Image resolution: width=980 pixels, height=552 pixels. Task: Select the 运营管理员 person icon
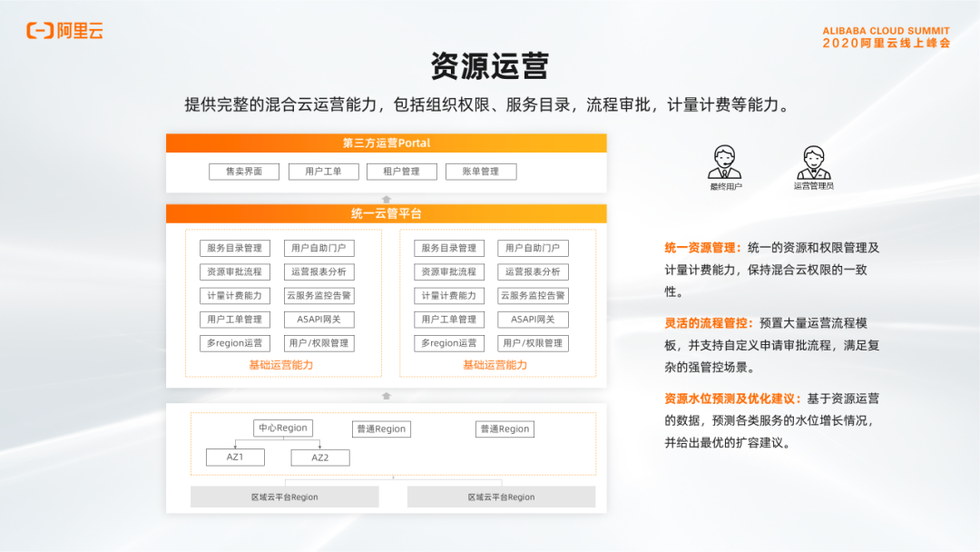coord(813,163)
